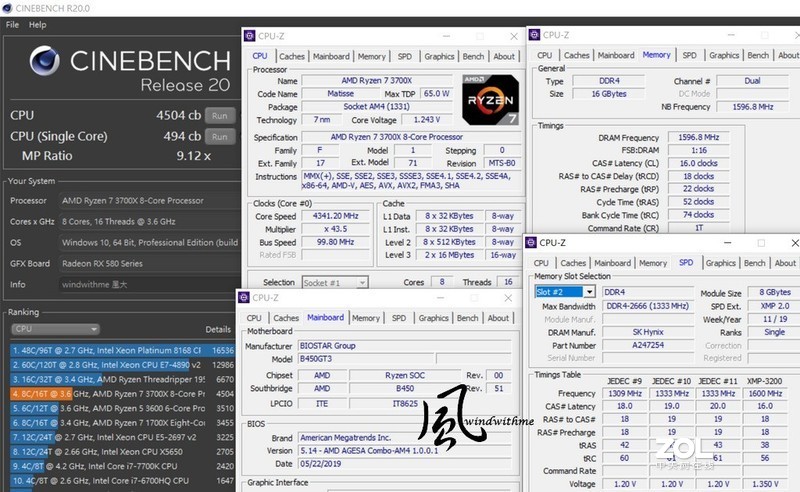Switch to Graphics tab in the CPU window
This screenshot has width=800, height=492.
pyautogui.click(x=439, y=57)
